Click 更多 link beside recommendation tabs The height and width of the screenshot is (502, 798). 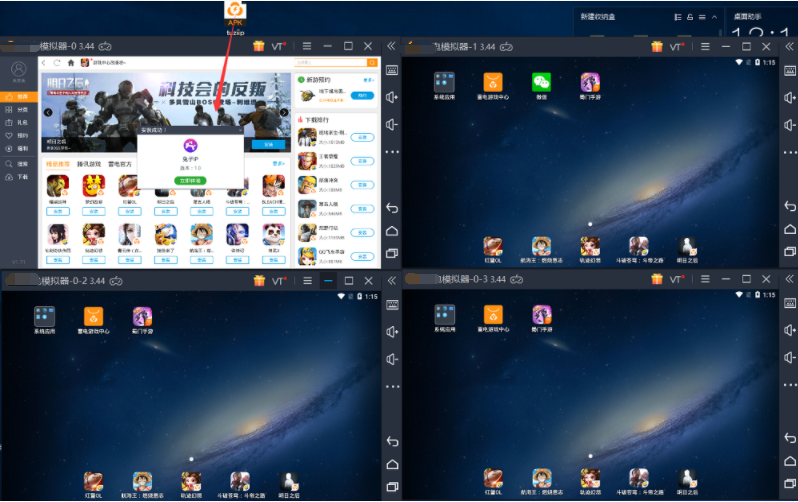(x=278, y=163)
